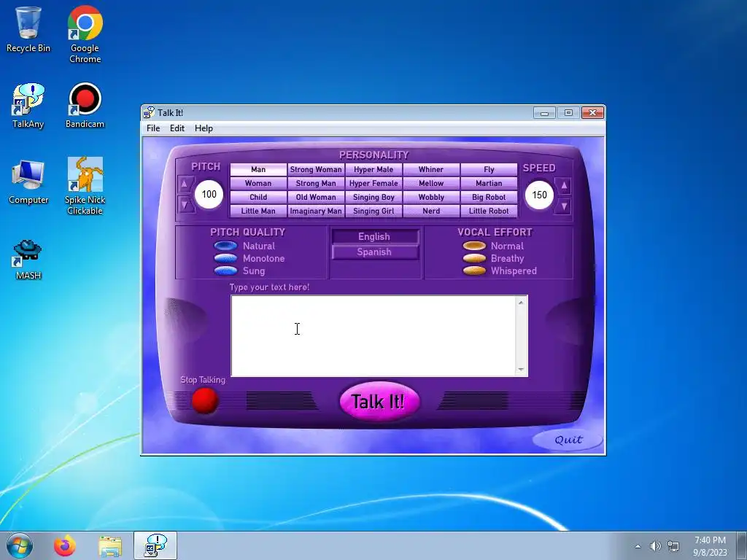Choose the Singing Girl voice
747x560 pixels.
373,211
